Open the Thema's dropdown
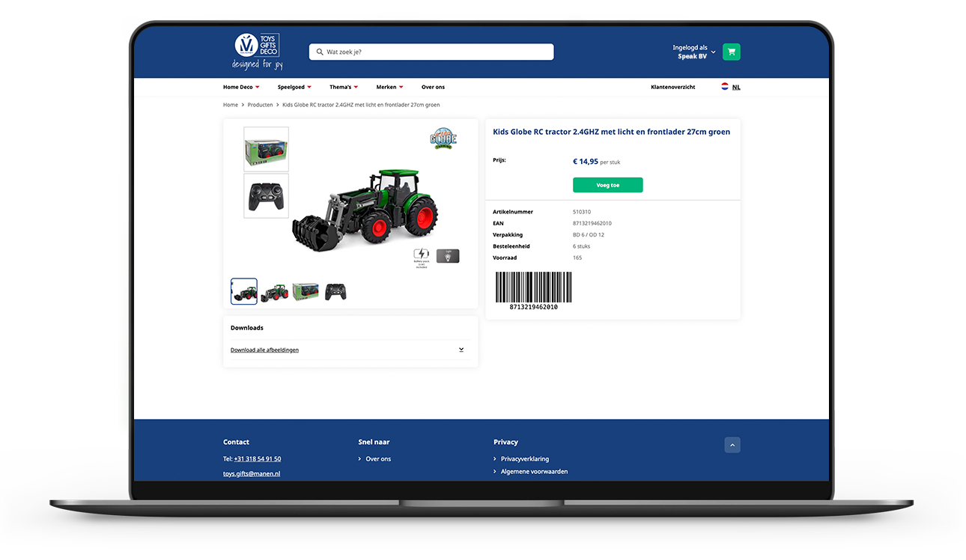This screenshot has height=560, width=966. (344, 87)
